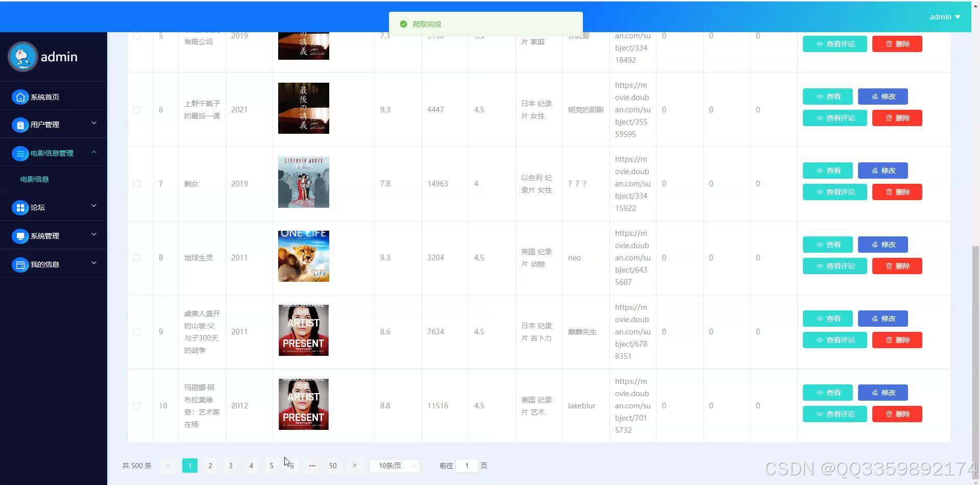This screenshot has width=980, height=485.
Task: Expand the 系统管理 menu chevron
Action: (94, 234)
